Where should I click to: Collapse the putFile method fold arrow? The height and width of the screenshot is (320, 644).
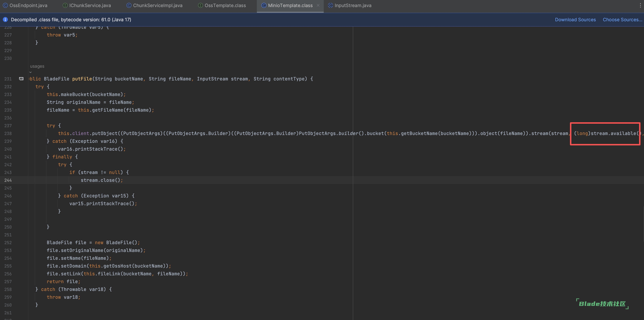click(30, 72)
